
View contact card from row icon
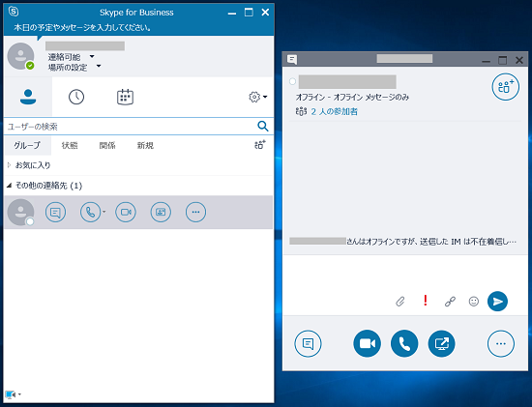(161, 213)
